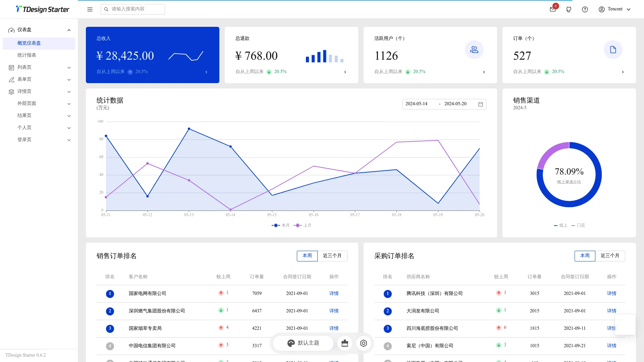644x362 pixels.
Task: Click the 05-13 本月 data point
Action: pos(189,129)
